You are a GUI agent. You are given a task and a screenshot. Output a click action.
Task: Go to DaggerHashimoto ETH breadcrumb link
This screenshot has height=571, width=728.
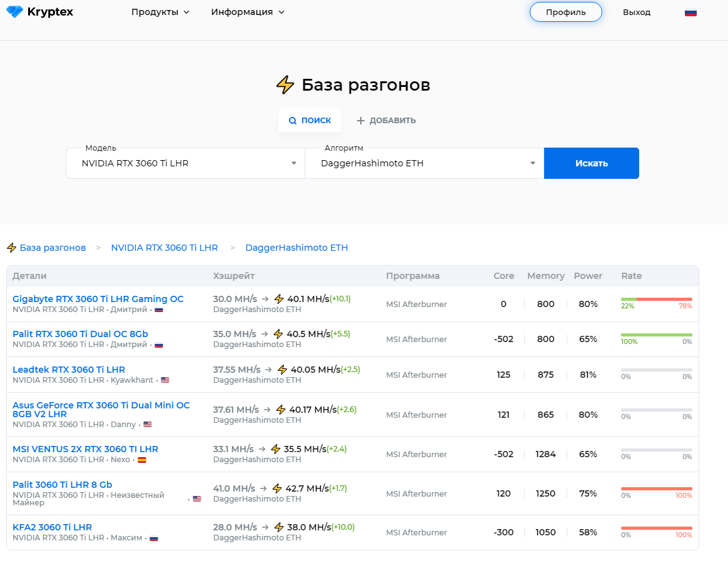(296, 248)
